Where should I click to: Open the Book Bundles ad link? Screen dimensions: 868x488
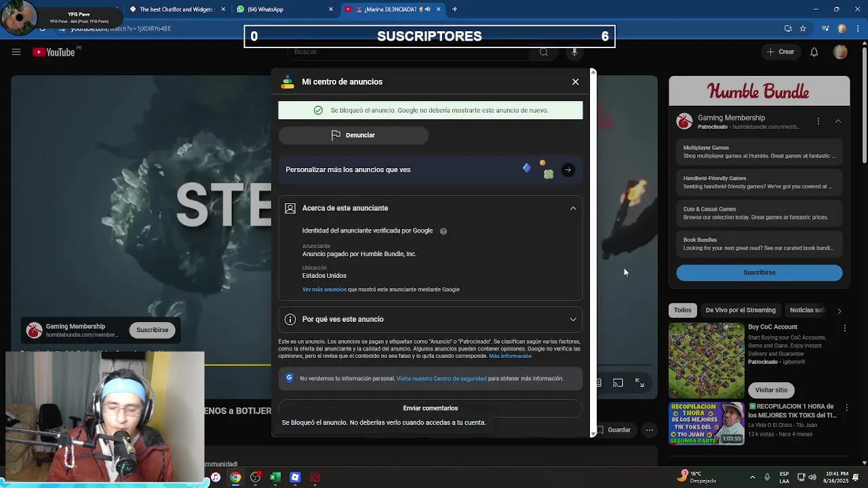759,244
